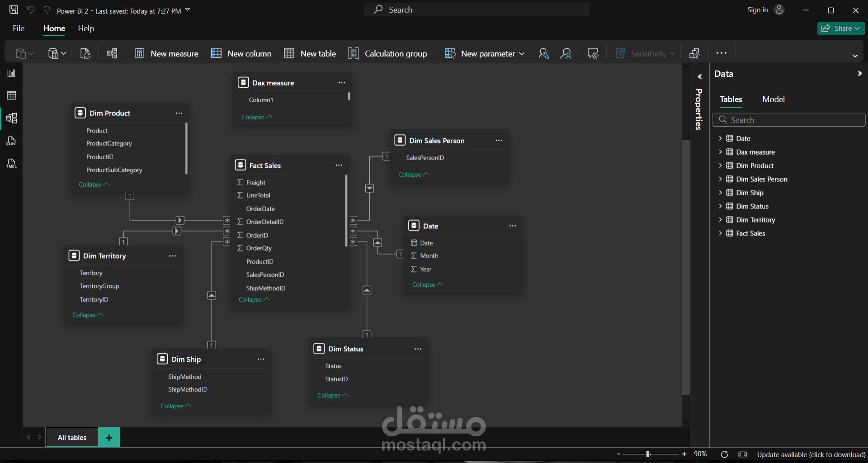Click the reset layout icon in status bar

(x=724, y=454)
